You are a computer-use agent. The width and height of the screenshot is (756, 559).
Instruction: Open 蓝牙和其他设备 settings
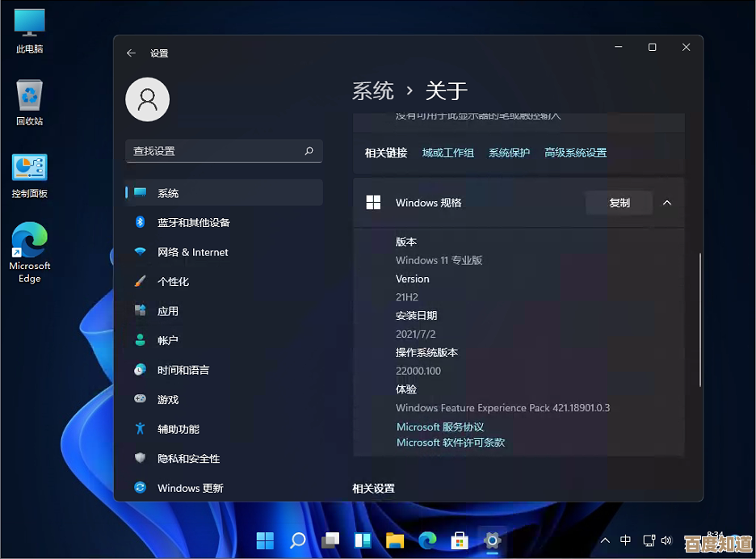point(193,222)
